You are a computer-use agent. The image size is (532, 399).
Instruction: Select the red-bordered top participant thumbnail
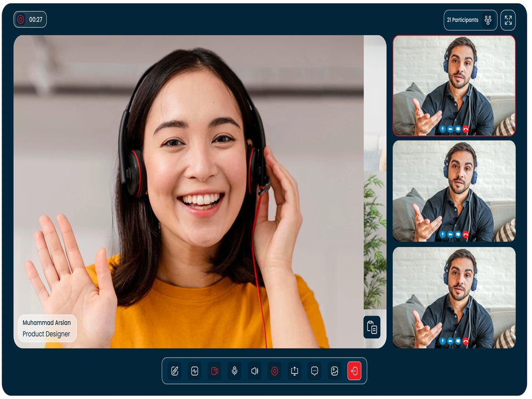pyautogui.click(x=454, y=86)
